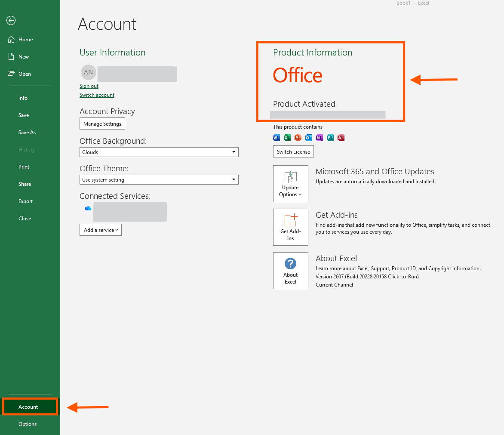
Task: Click the About Excel heading text
Action: pos(336,259)
